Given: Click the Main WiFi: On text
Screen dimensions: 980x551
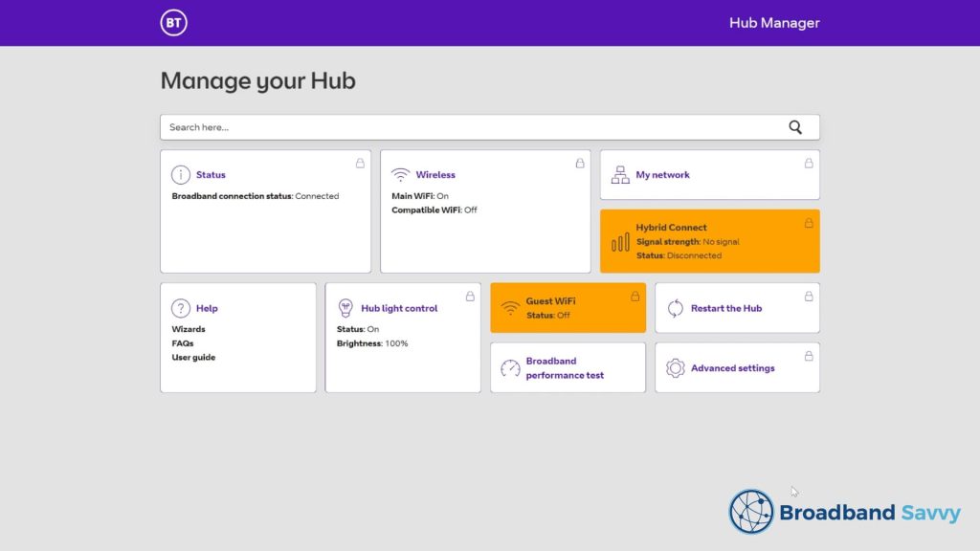Looking at the screenshot, I should point(420,196).
